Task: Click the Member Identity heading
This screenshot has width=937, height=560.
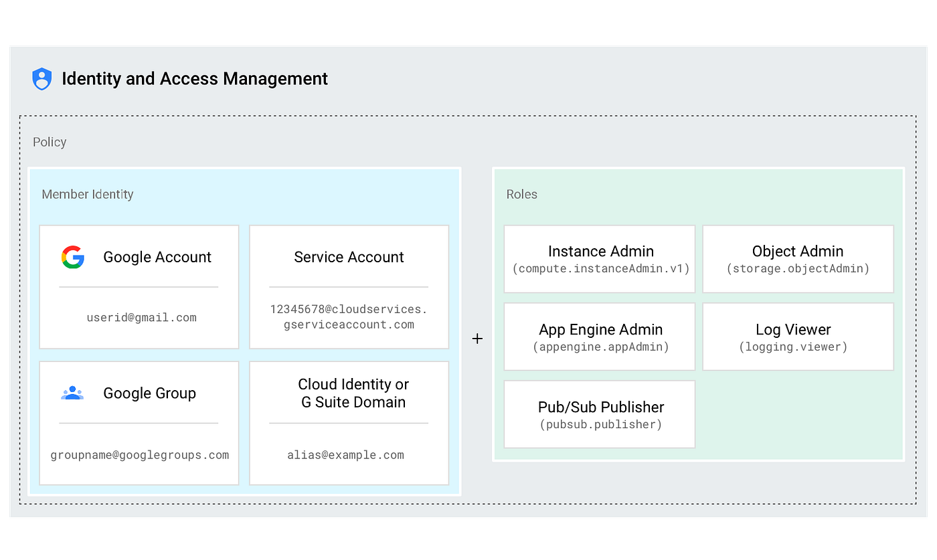Action: (88, 194)
